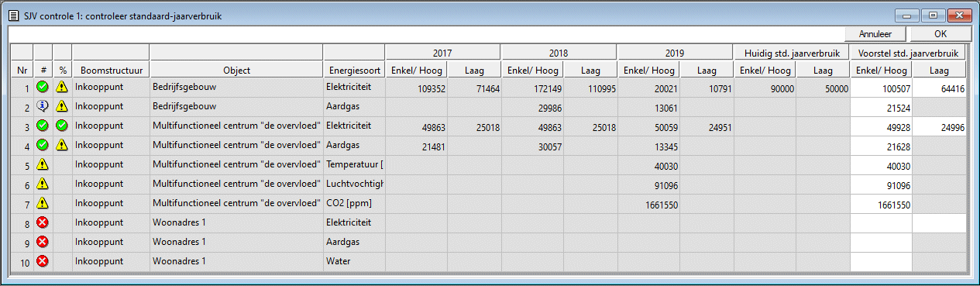Click the Annuleer button
This screenshot has width=980, height=286.
pyautogui.click(x=876, y=34)
